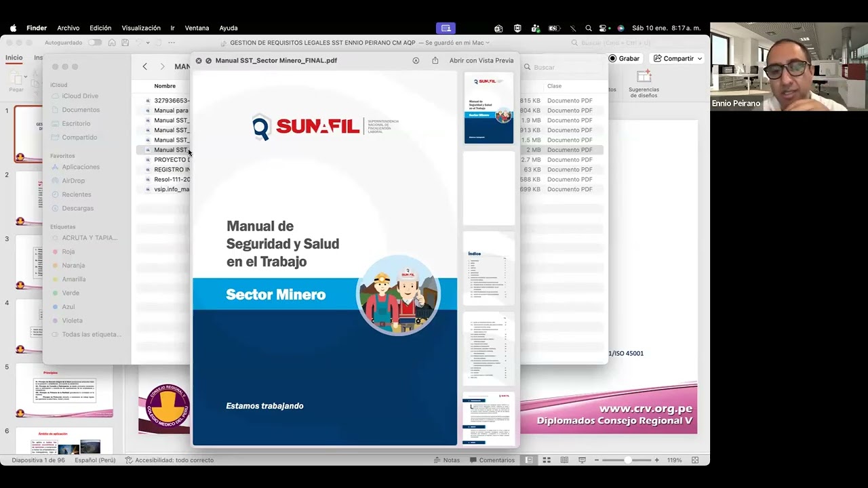Open Control Center in menu bar

(604, 28)
